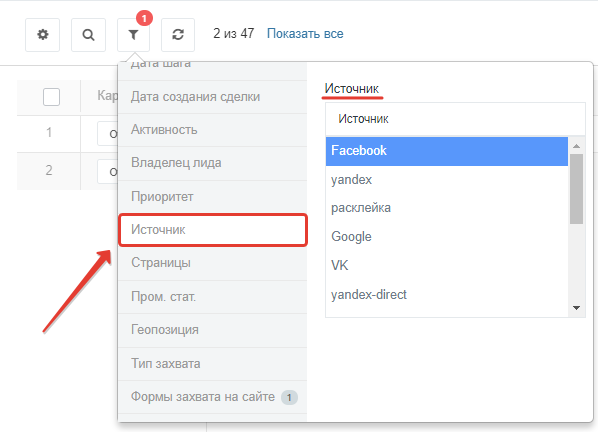The height and width of the screenshot is (432, 598).
Task: Select the VK source option
Action: click(447, 265)
